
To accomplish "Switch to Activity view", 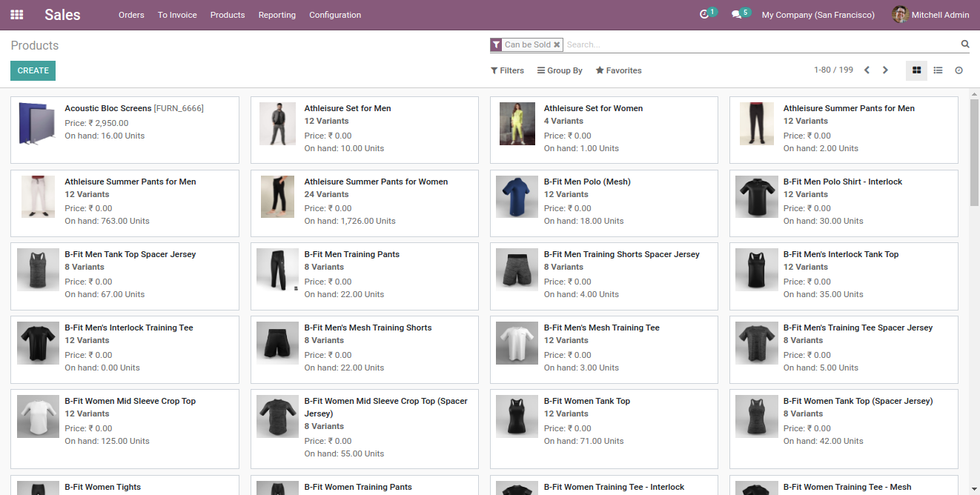I will coord(959,70).
